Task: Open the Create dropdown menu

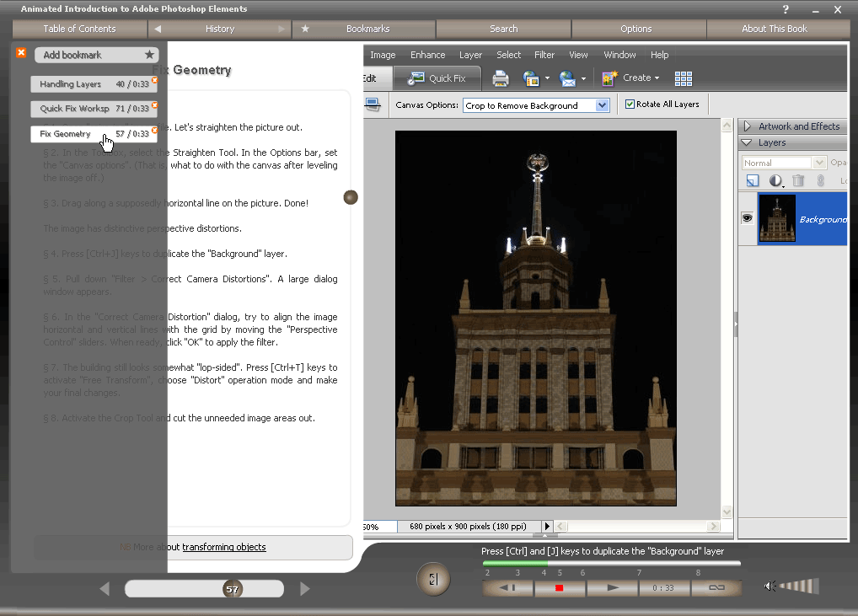Action: pos(641,78)
